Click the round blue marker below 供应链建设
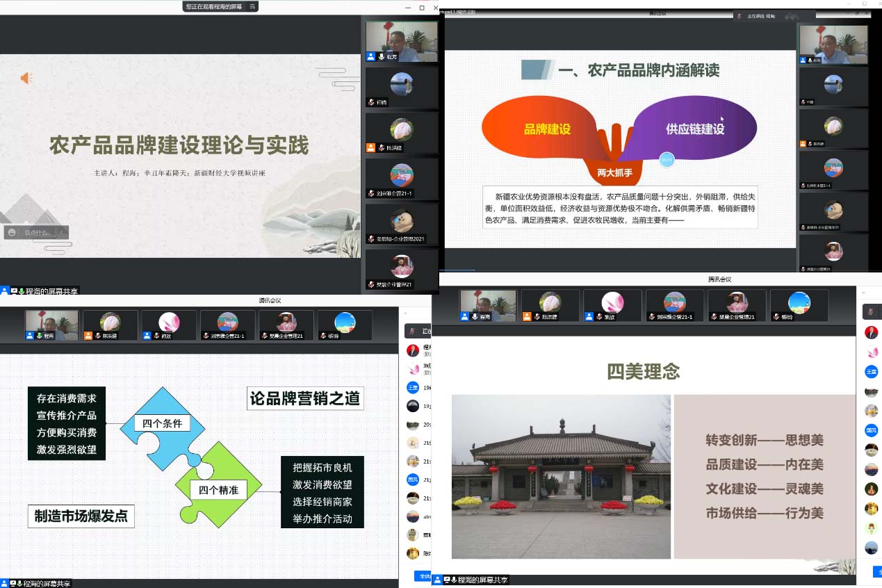This screenshot has width=882, height=588. coord(667,160)
